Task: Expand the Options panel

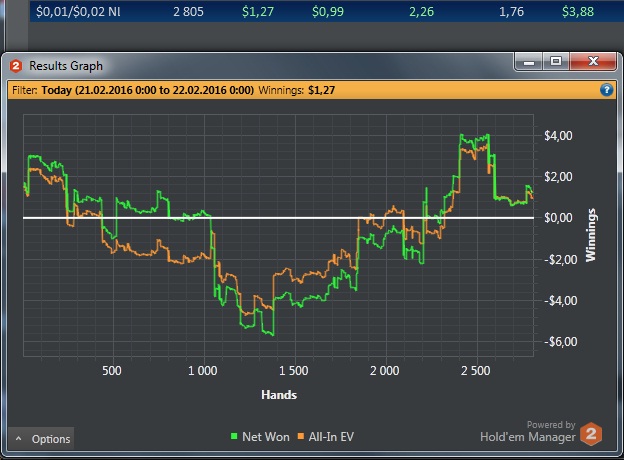Action: (41, 439)
